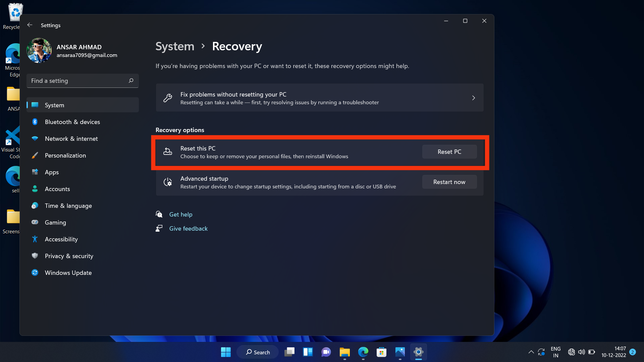644x362 pixels.
Task: Open the user profile avatar for ANSAR AHMAD
Action: tap(39, 50)
